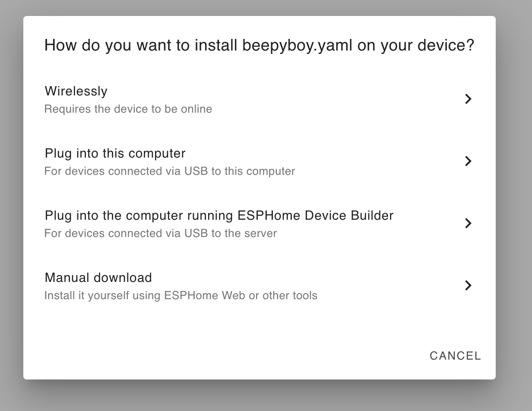
Task: Click 'For devices connected via USB to this computer'
Action: pos(170,171)
